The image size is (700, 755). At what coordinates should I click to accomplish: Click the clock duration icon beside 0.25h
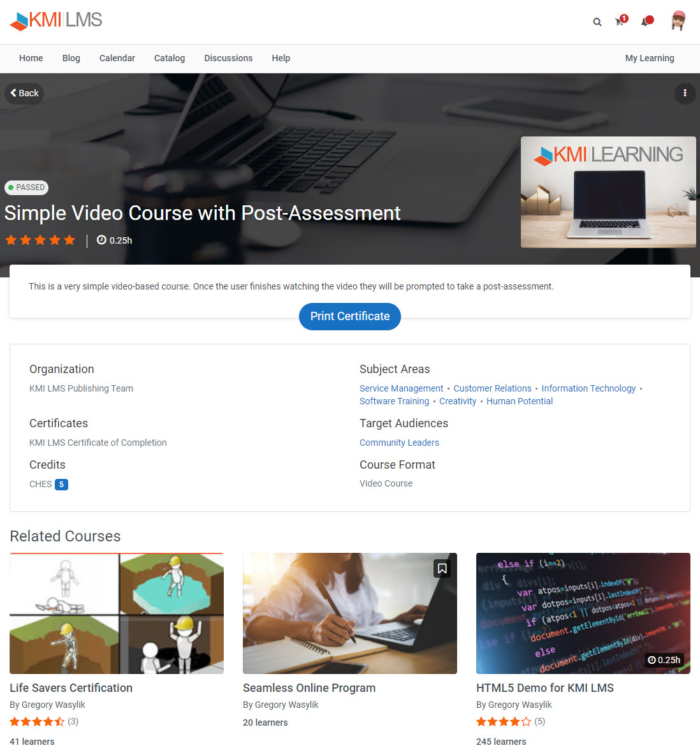click(101, 240)
